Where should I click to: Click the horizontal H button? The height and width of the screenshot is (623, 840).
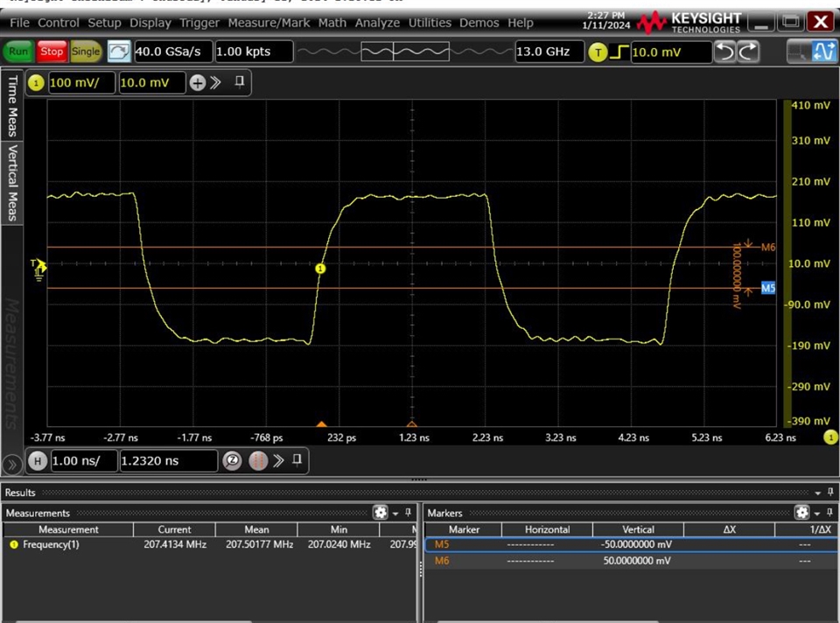click(38, 461)
